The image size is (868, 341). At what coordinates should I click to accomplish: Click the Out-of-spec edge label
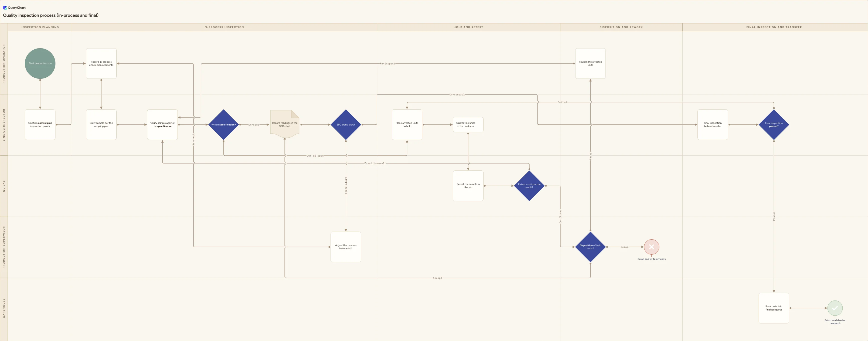(x=315, y=156)
